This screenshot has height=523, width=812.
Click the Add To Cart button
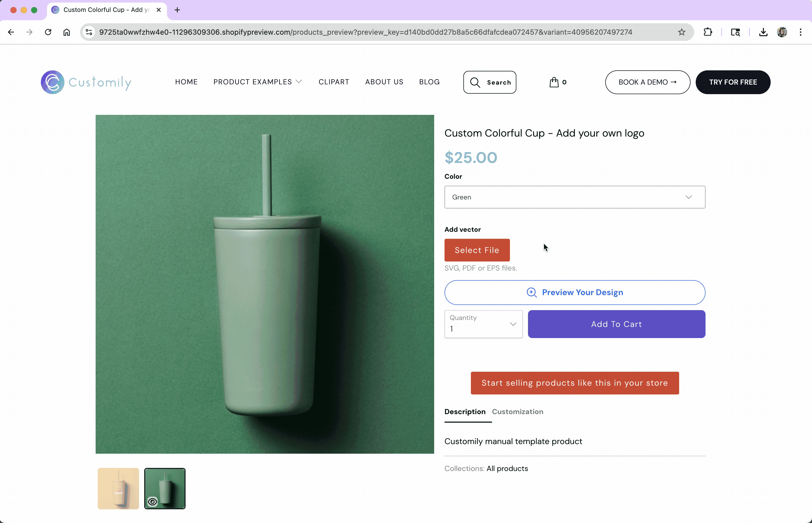[616, 324]
